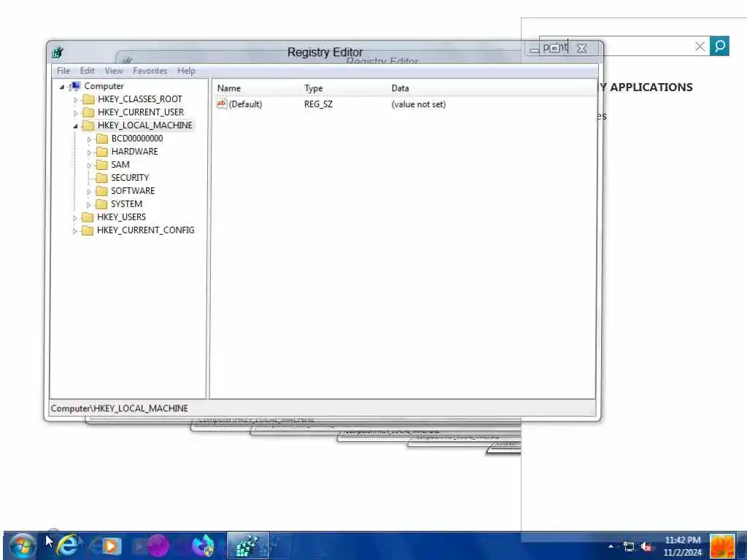Open the File menu
Viewport: 747px width, 560px height.
pyautogui.click(x=63, y=71)
